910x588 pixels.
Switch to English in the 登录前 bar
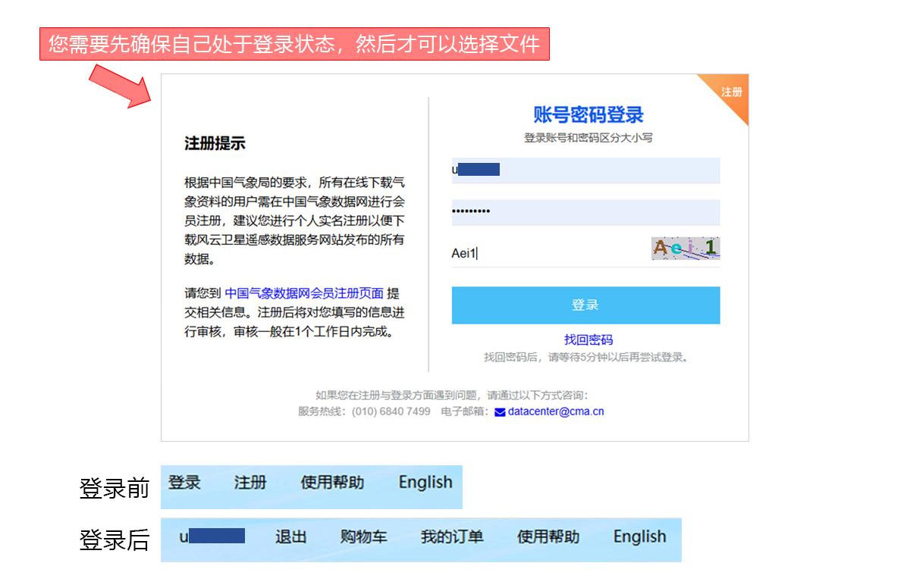coord(425,483)
